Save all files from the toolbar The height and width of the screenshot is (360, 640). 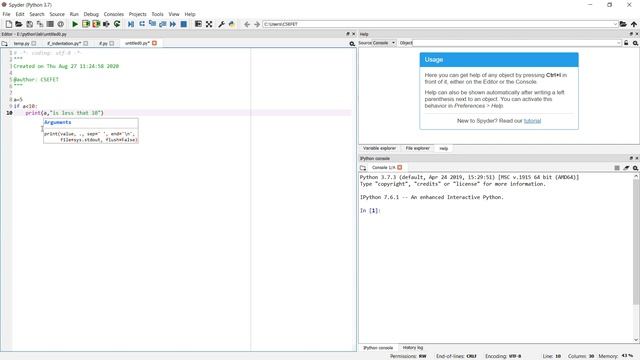(40, 24)
